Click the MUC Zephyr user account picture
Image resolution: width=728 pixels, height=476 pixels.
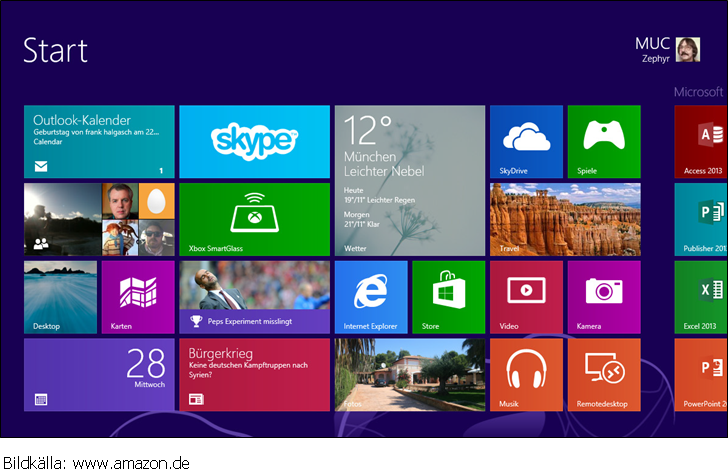point(688,50)
